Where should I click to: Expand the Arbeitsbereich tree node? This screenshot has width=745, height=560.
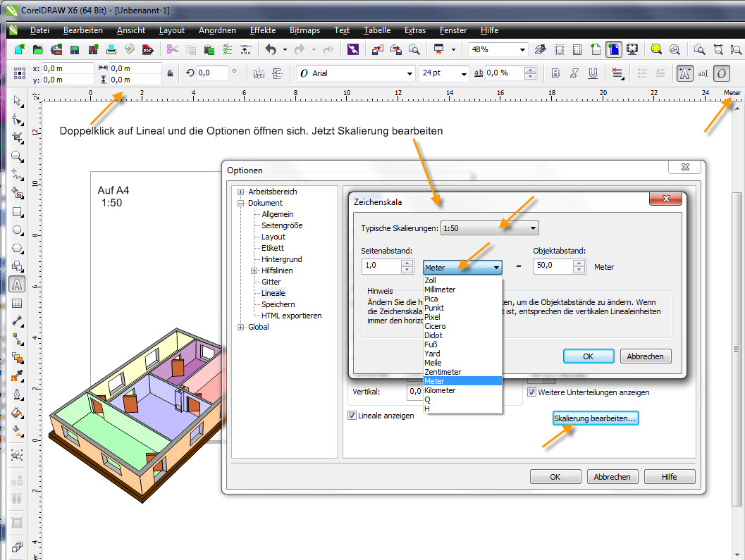pyautogui.click(x=240, y=192)
